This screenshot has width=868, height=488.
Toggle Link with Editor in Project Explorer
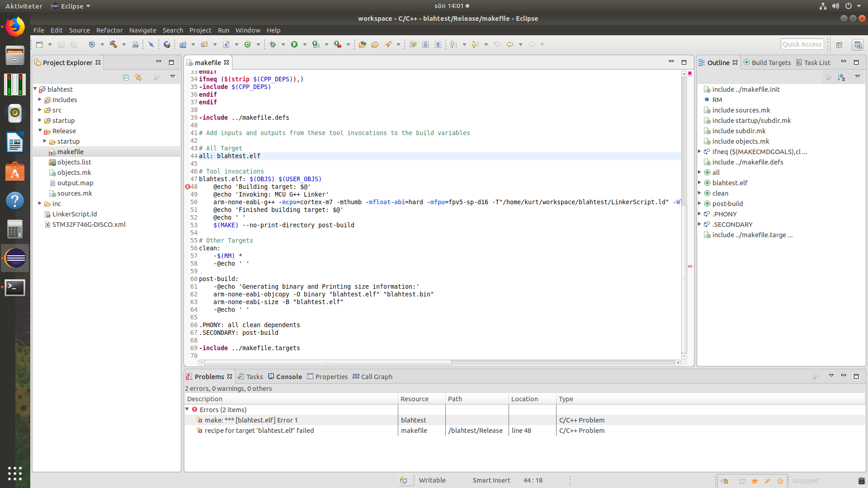pyautogui.click(x=138, y=77)
